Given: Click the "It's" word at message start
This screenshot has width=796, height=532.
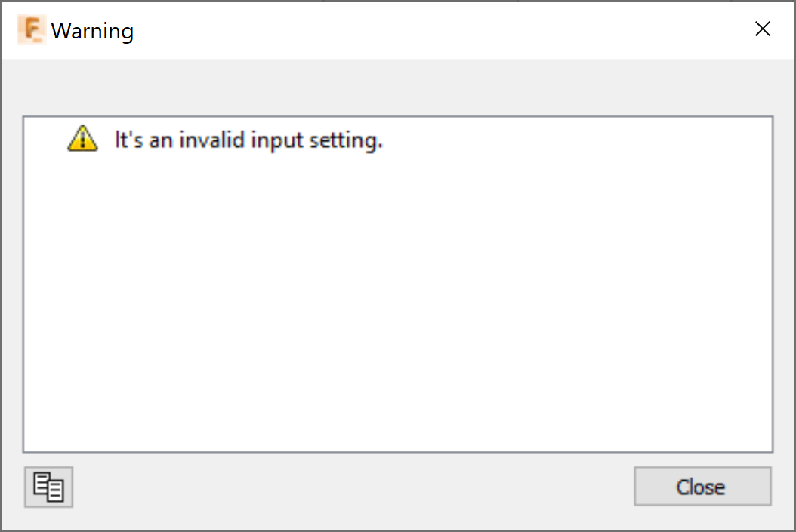Looking at the screenshot, I should tap(128, 140).
